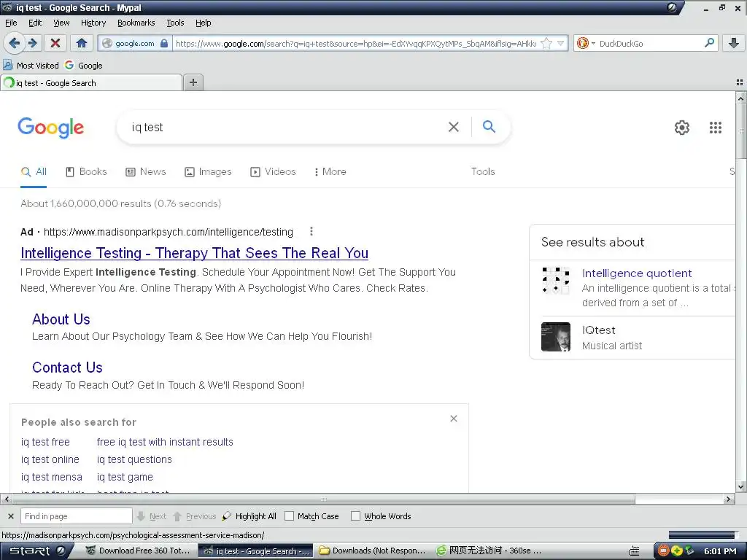Search free iq test with instant results
This screenshot has width=747, height=560.
pyautogui.click(x=165, y=442)
